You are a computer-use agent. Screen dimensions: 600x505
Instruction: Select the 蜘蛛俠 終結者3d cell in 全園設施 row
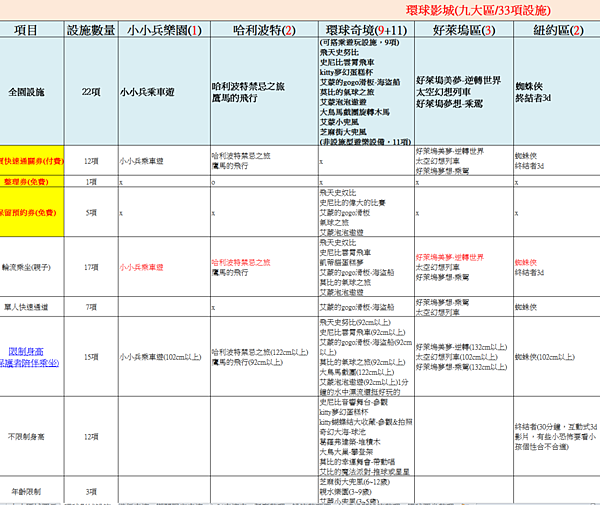pyautogui.click(x=557, y=92)
